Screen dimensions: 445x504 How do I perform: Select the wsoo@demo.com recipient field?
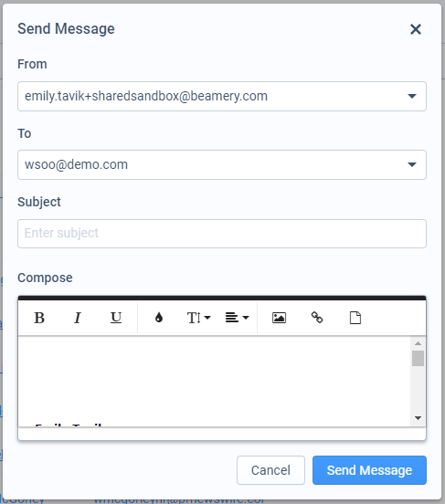[x=222, y=164]
